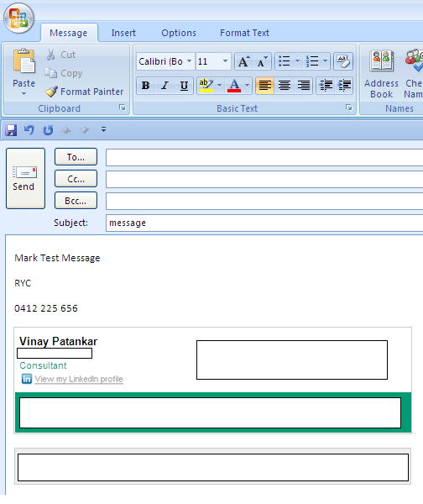Click the Cc... button
Screen dimensions: 423x504
coord(76,179)
